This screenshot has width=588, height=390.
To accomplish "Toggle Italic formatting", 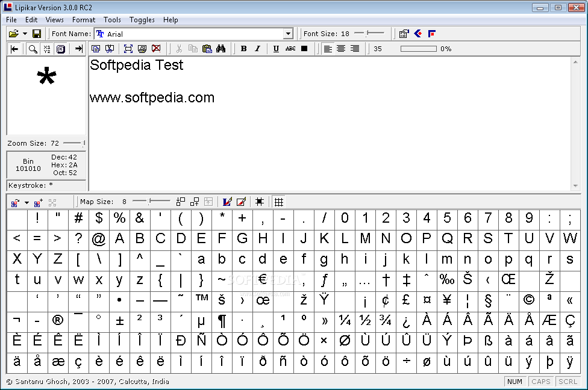I will point(258,49).
